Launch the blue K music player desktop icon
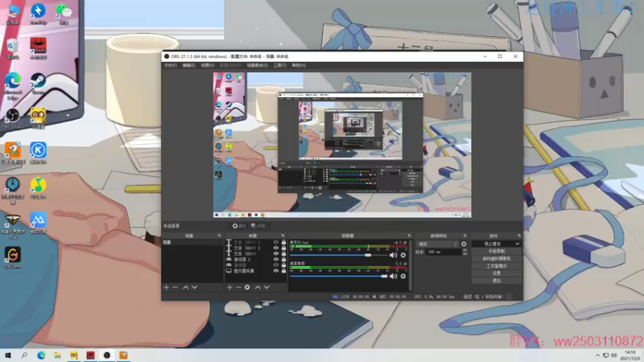644x362 pixels. click(x=38, y=153)
